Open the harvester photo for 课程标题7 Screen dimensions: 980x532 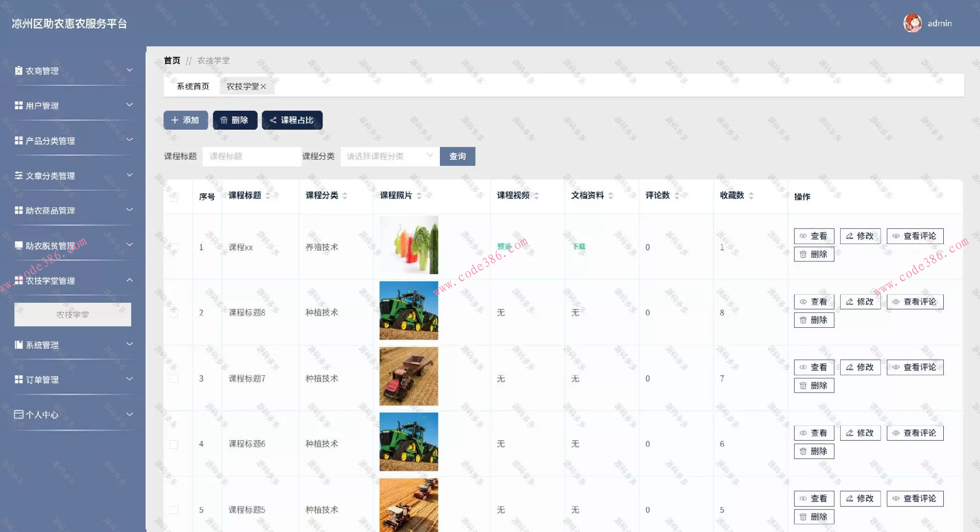pos(409,376)
